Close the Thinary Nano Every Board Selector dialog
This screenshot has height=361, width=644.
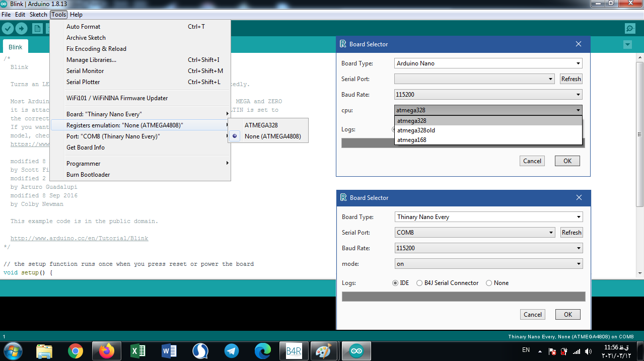coord(579,197)
